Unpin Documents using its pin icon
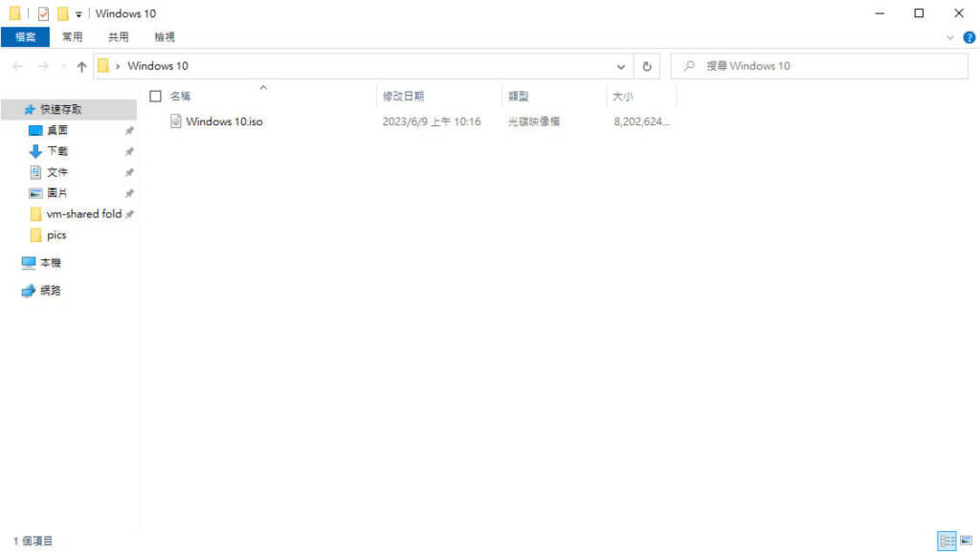 click(129, 172)
